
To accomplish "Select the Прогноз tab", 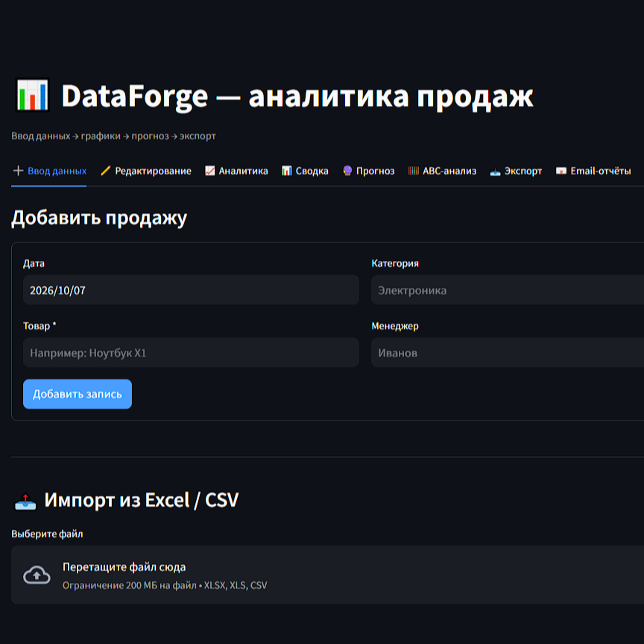I will pos(368,171).
